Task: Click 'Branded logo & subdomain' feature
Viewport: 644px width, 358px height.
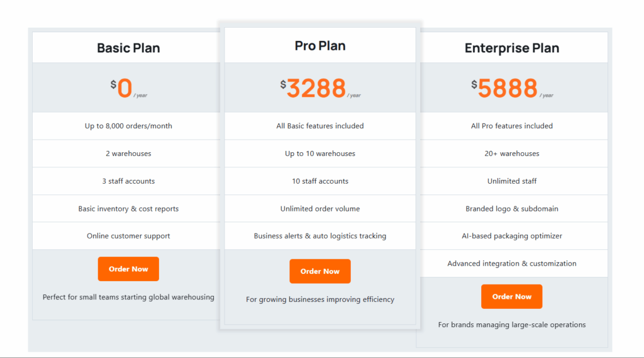Action: coord(511,209)
